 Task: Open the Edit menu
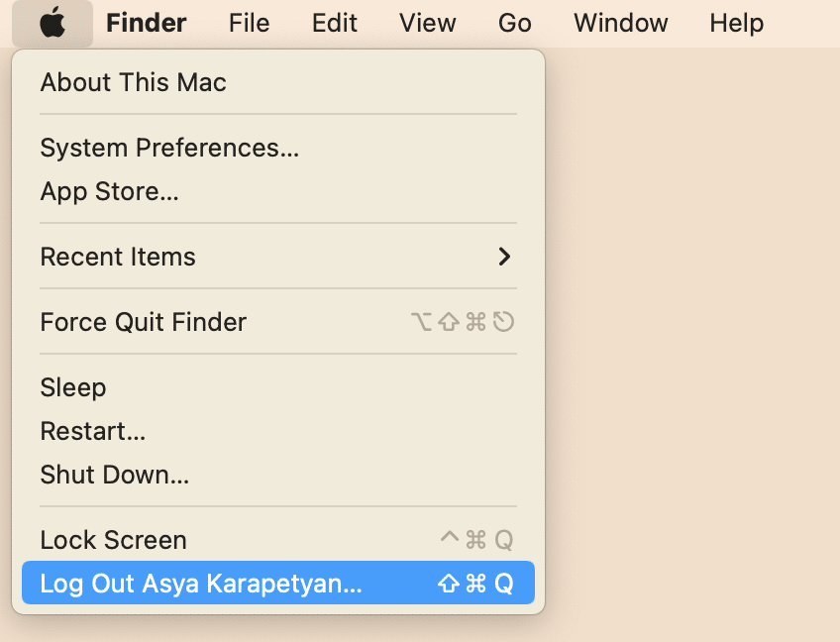click(335, 23)
